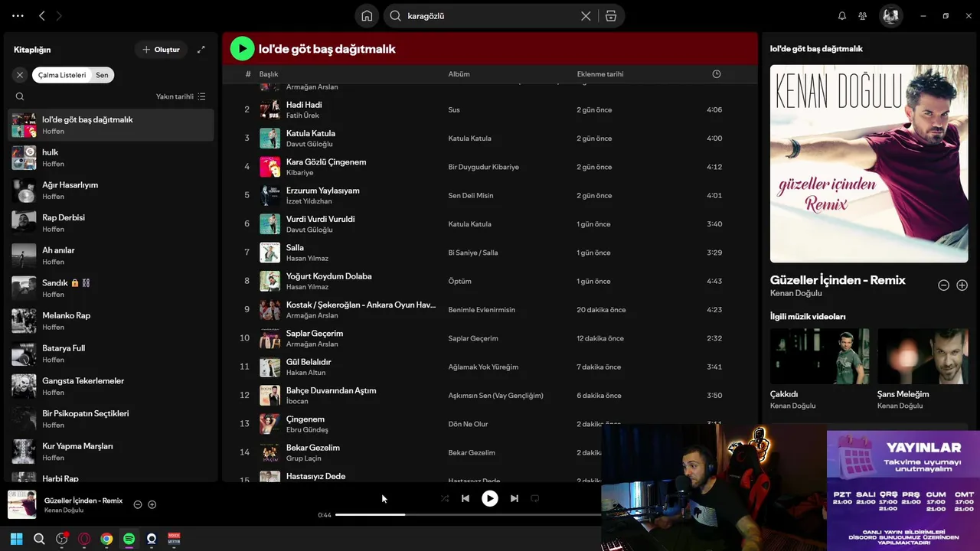Open the hulk playlist
The height and width of the screenshot is (551, 980).
pos(111,158)
